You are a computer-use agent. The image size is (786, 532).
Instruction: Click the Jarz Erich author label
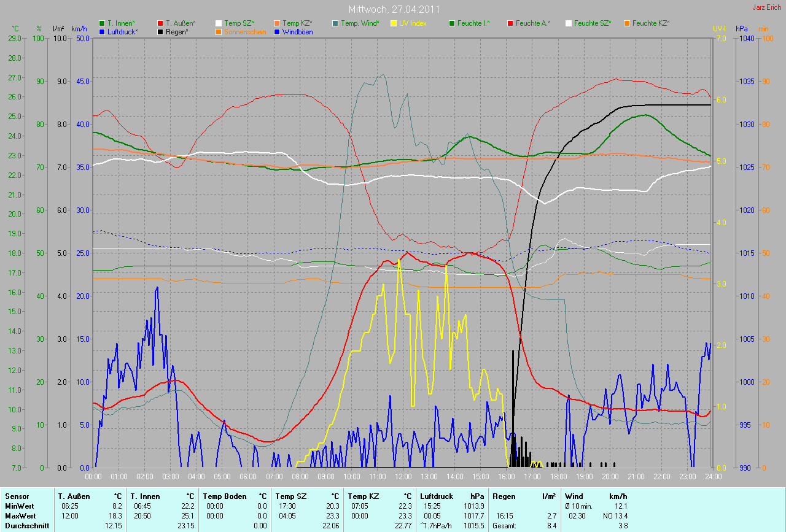767,7
